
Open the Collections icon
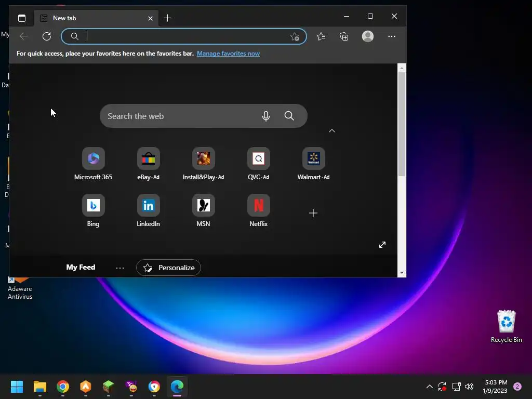tap(344, 36)
